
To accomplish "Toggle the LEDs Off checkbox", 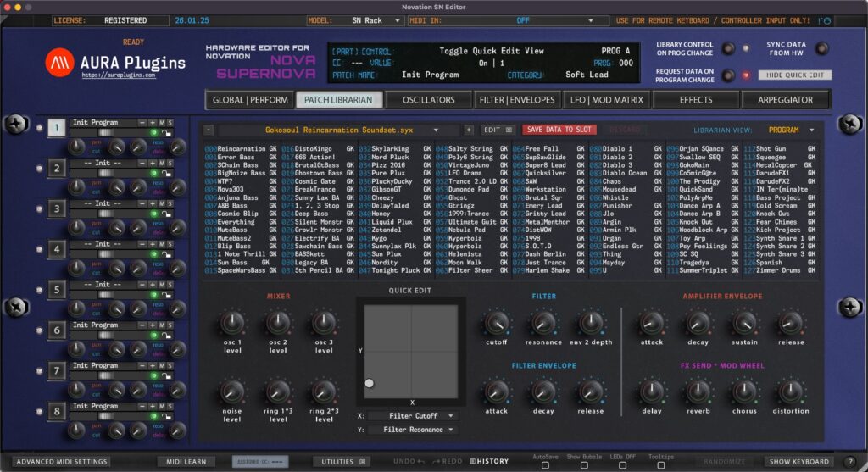I will click(x=623, y=465).
